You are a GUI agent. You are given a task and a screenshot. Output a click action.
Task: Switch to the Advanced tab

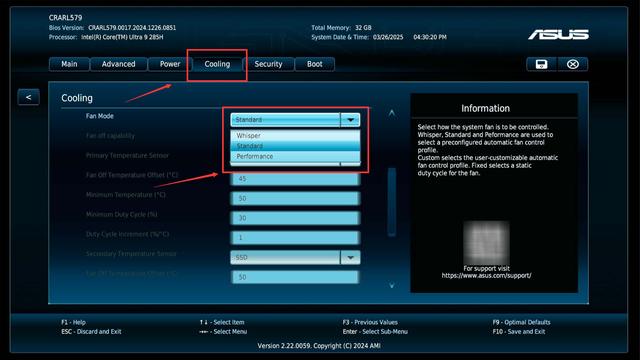pos(118,64)
